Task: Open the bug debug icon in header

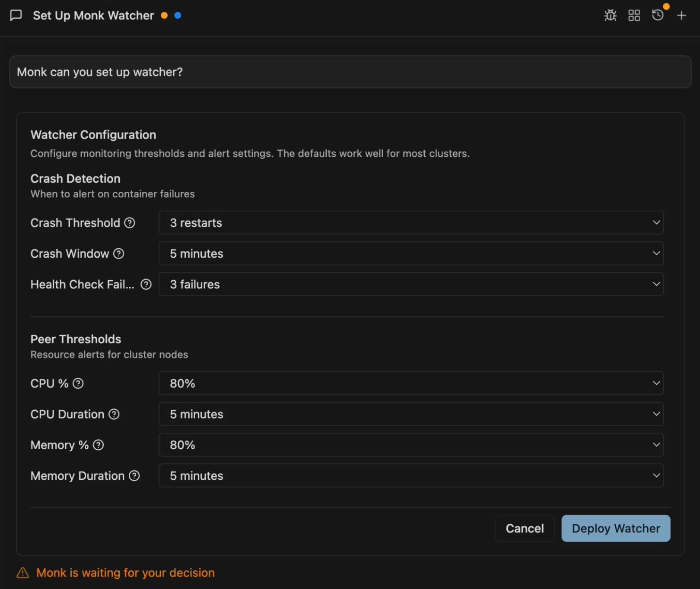Action: coord(610,16)
